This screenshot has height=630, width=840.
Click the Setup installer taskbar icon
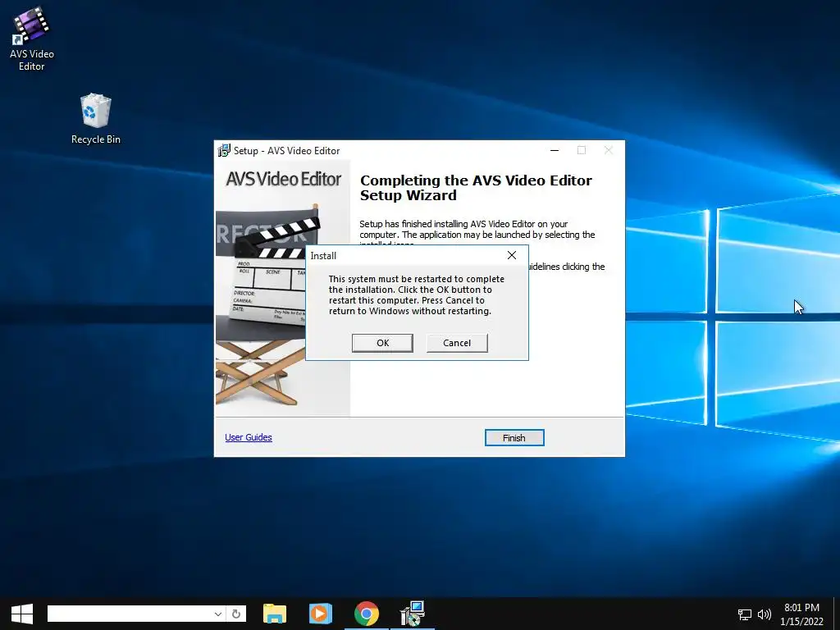[412, 614]
